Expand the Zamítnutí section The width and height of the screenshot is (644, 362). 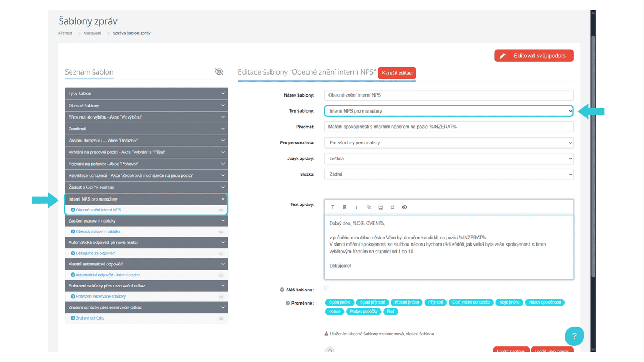(x=147, y=129)
